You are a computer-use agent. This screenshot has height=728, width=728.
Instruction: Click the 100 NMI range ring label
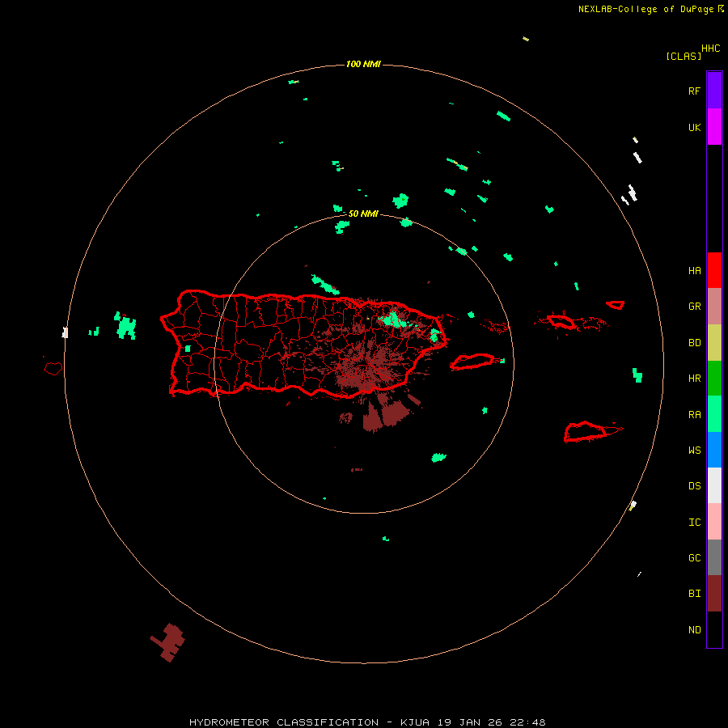pos(363,64)
